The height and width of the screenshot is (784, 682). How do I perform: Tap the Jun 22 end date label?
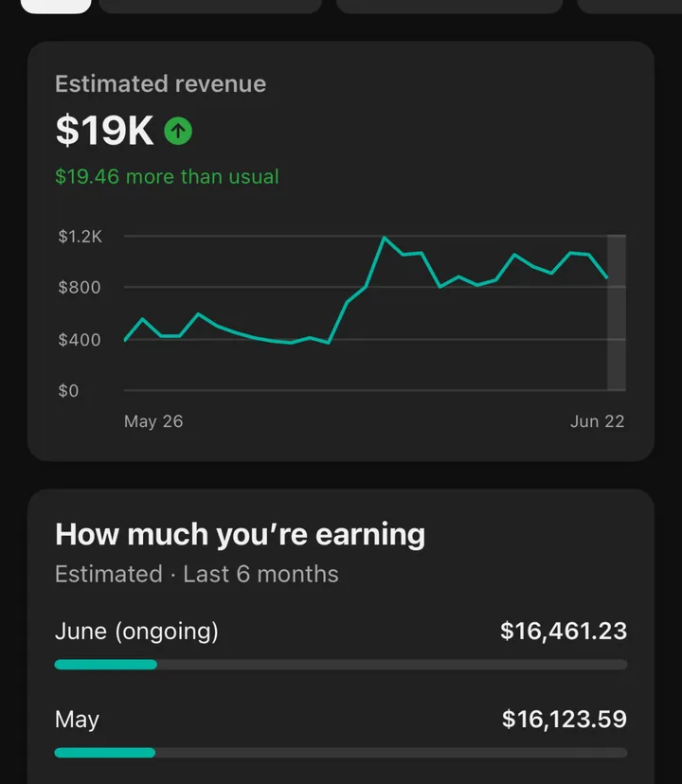[x=598, y=421]
